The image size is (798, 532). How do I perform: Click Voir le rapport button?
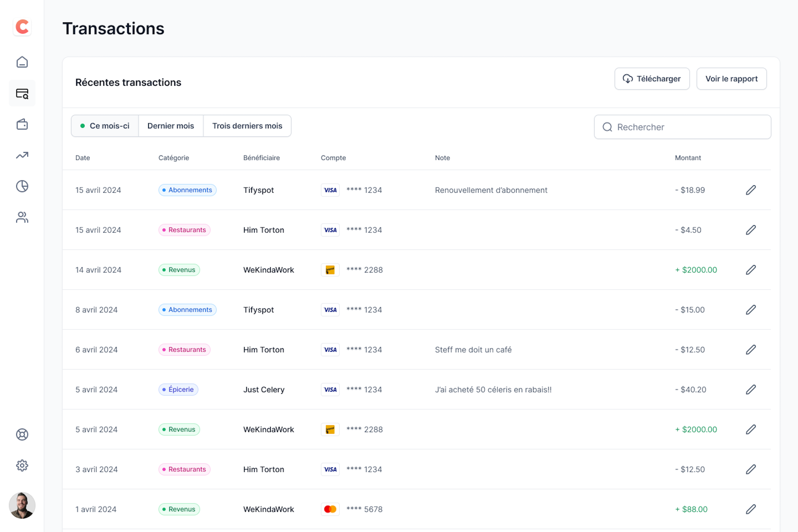click(x=731, y=79)
